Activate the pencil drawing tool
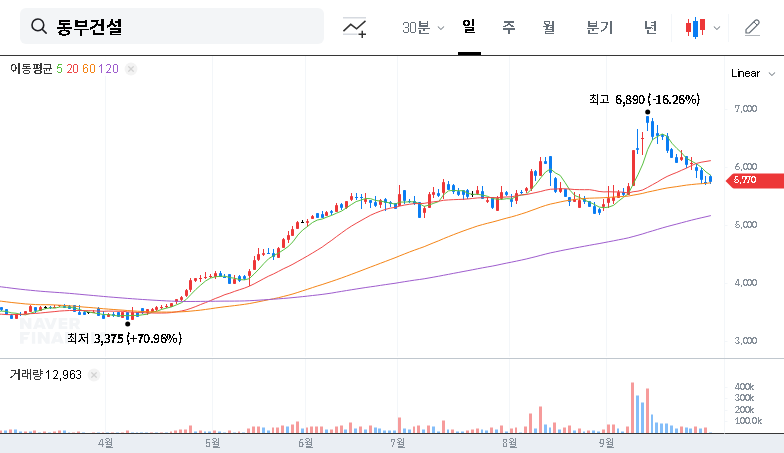 click(x=752, y=28)
